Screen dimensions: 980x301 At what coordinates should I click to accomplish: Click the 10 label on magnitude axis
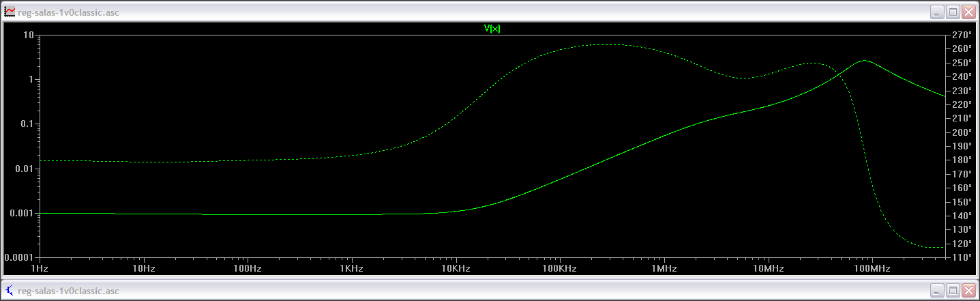click(29, 35)
